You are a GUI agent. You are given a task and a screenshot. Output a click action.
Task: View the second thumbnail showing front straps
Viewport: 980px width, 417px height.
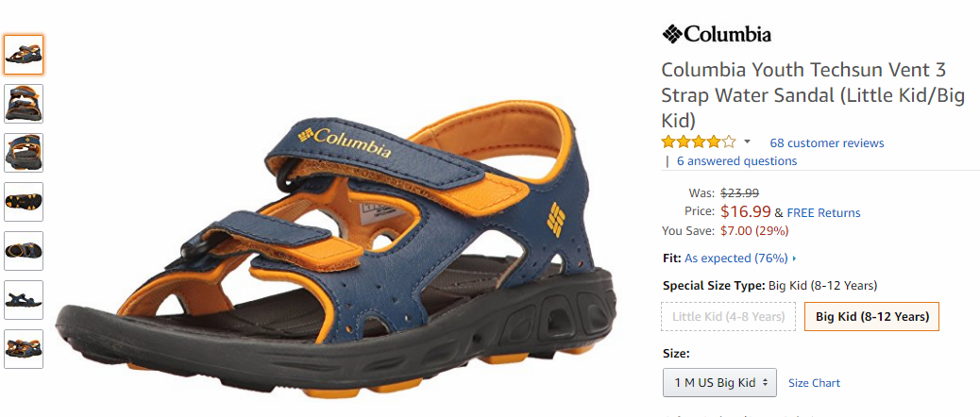[x=24, y=104]
